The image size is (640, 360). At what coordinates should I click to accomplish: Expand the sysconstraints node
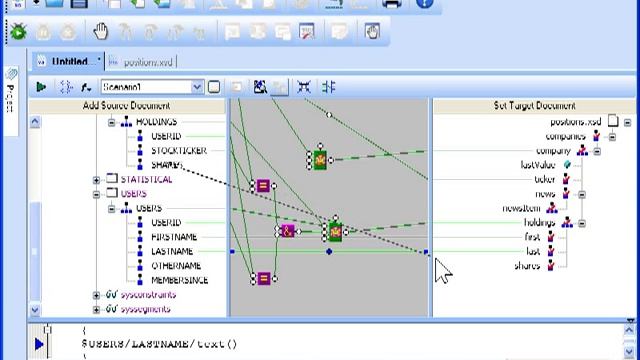pyautogui.click(x=96, y=295)
